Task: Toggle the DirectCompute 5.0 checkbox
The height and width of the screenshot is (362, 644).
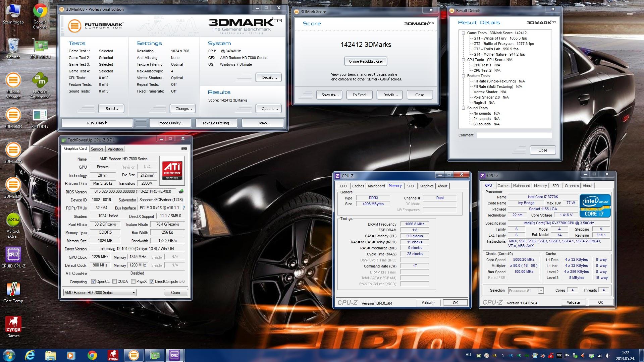Action: [x=152, y=282]
